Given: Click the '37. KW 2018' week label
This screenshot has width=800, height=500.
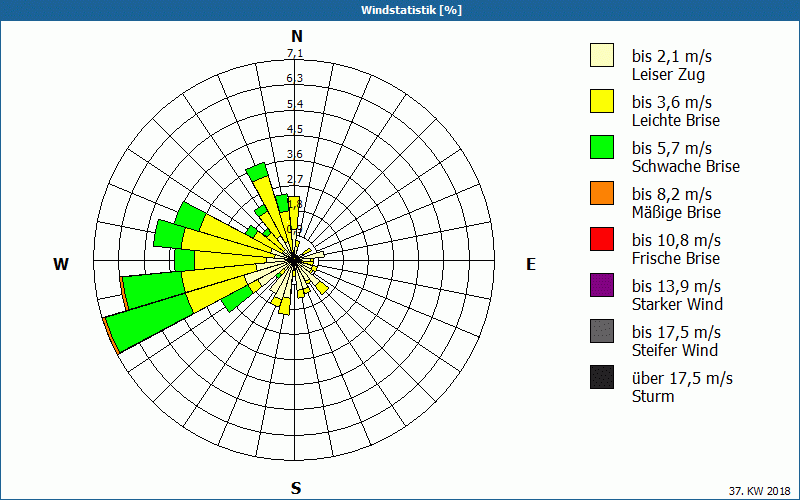Looking at the screenshot, I should [761, 490].
